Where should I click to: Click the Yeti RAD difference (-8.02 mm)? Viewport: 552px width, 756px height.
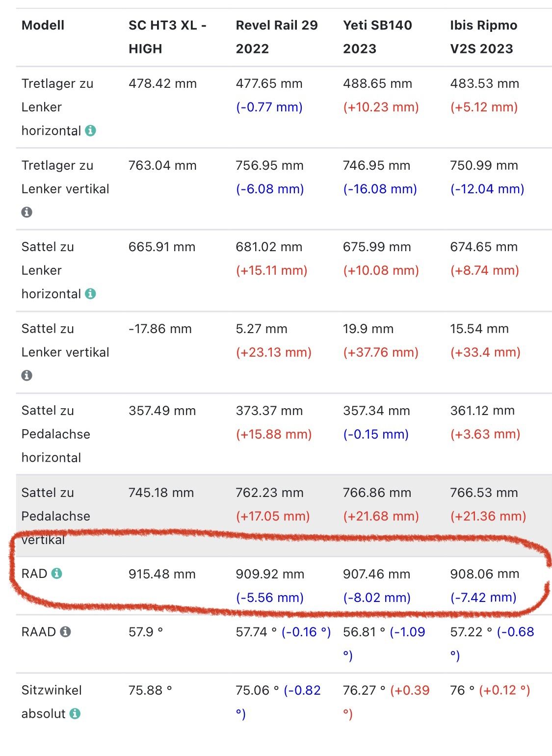(377, 598)
